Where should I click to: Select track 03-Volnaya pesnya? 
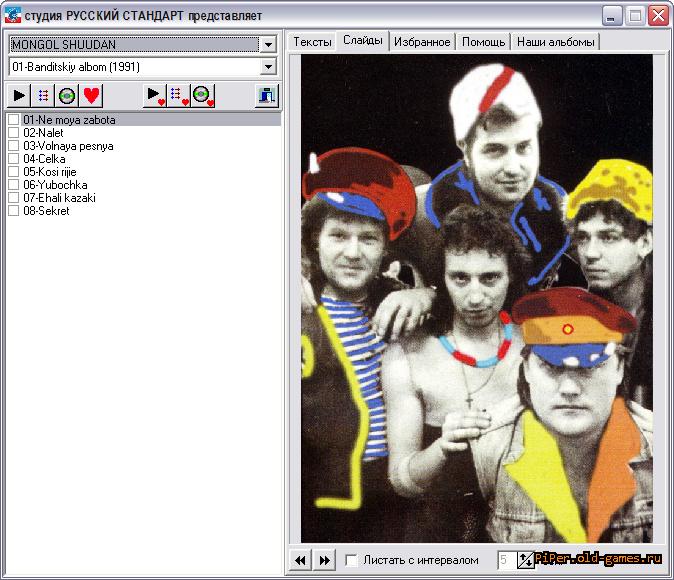pos(68,146)
